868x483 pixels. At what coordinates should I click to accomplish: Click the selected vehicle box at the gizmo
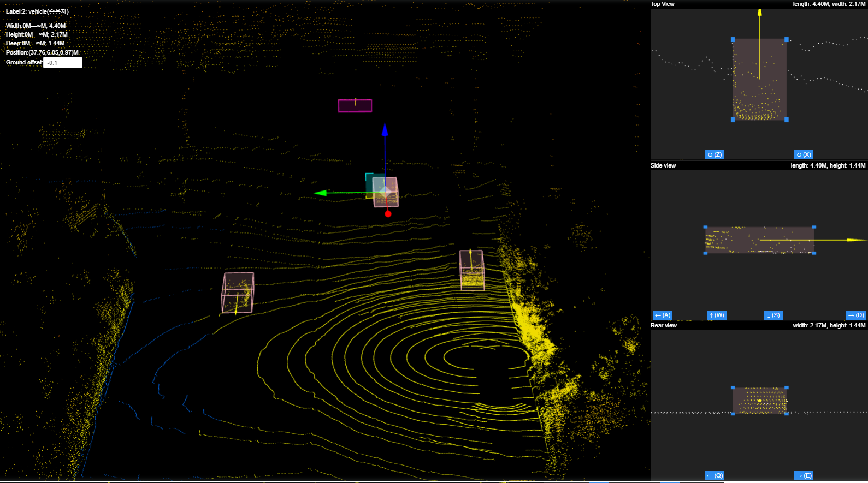click(x=386, y=192)
